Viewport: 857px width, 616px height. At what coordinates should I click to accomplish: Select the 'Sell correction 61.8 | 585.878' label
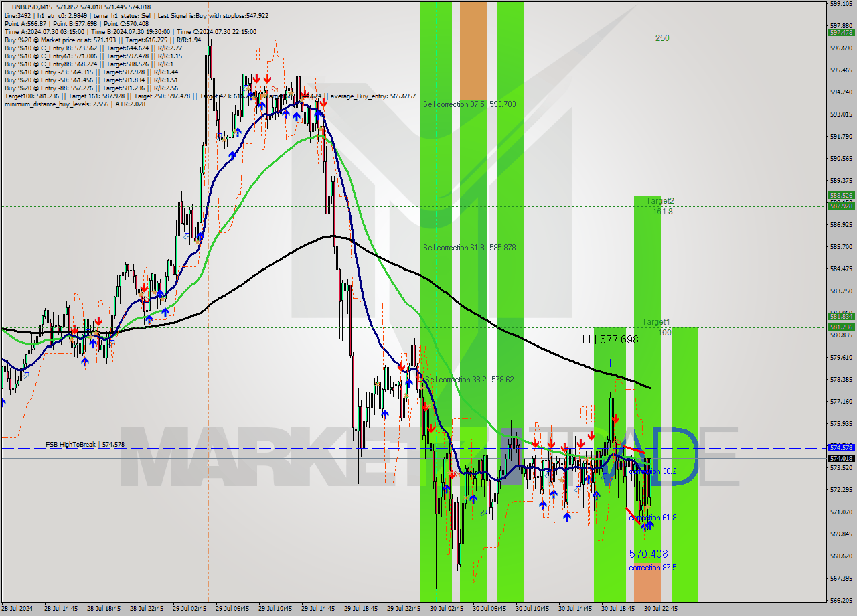click(469, 248)
